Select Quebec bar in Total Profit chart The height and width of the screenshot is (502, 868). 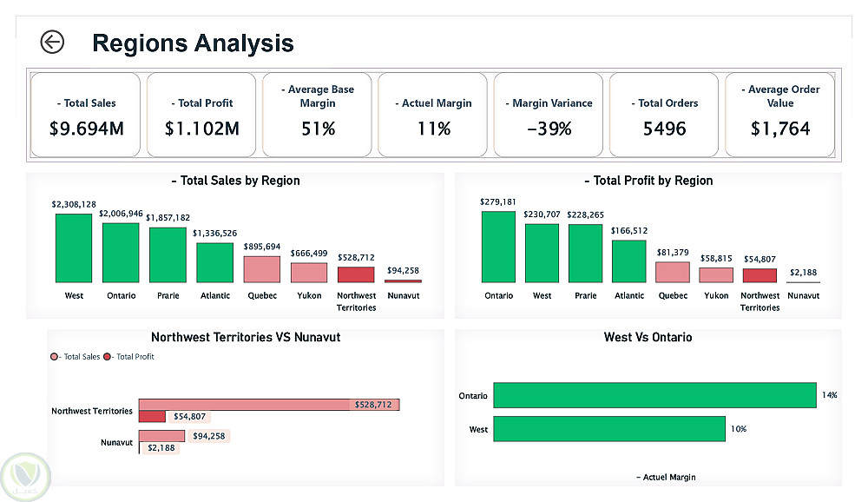click(673, 272)
